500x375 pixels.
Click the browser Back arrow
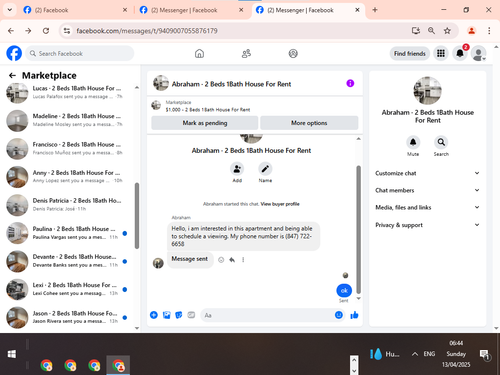[x=11, y=31]
